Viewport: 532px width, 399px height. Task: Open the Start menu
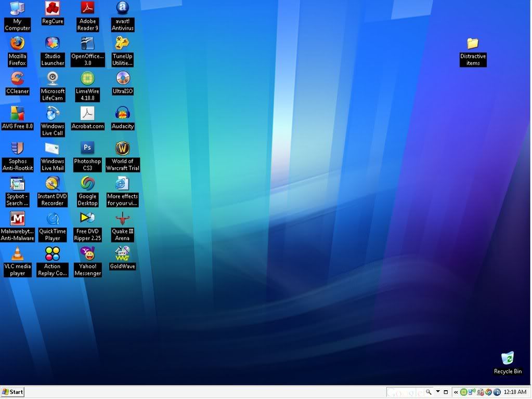(12, 392)
